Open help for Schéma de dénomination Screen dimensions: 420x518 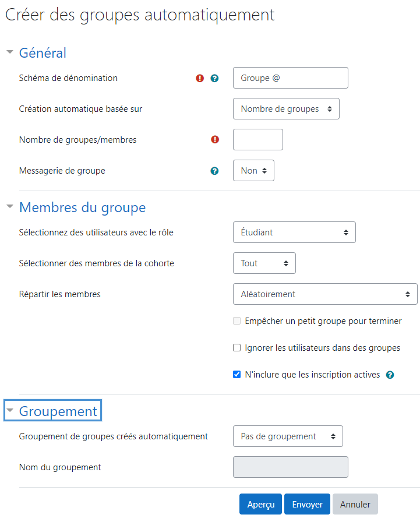214,78
